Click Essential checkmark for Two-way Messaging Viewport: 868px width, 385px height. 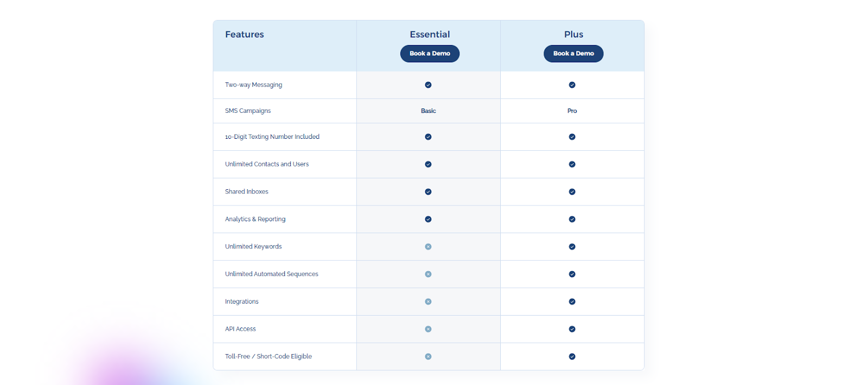tap(428, 85)
